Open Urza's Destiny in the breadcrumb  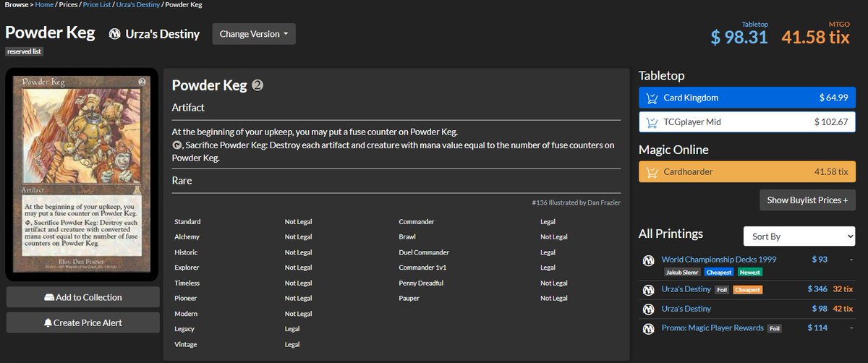(139, 4)
